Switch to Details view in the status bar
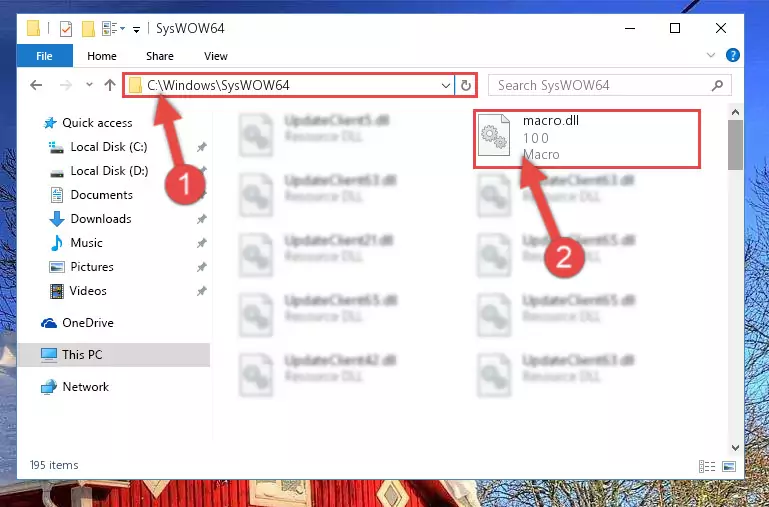The width and height of the screenshot is (769, 507). coord(707,466)
